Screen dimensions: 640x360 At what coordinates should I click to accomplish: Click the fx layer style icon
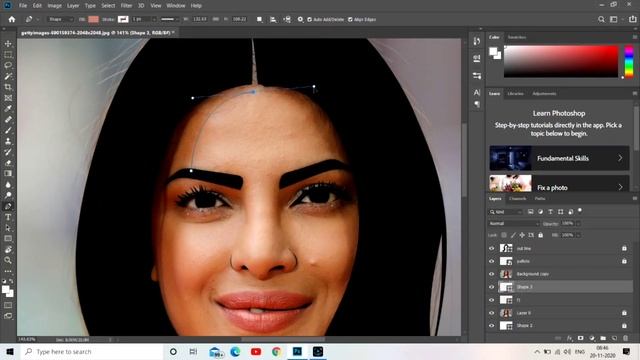(570, 338)
